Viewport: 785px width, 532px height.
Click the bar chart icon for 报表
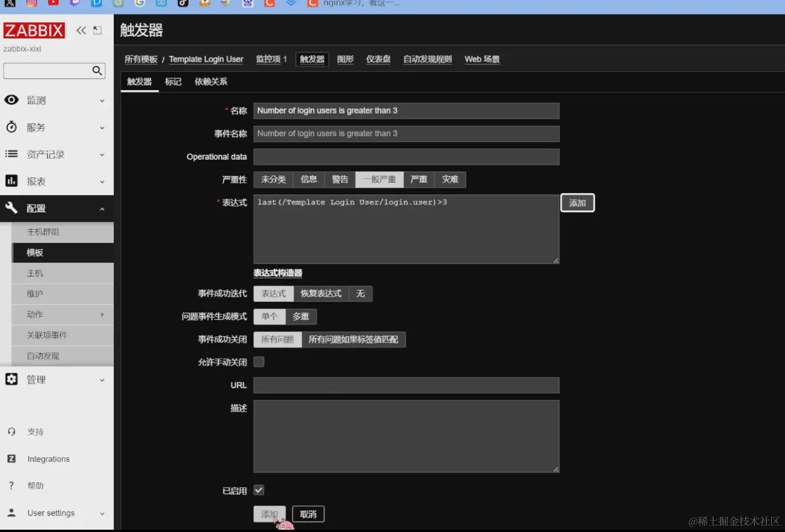[x=11, y=181]
